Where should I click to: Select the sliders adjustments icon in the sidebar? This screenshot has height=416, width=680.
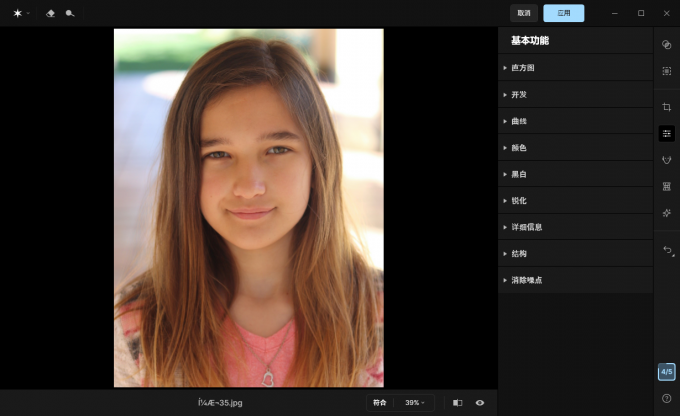click(x=667, y=134)
